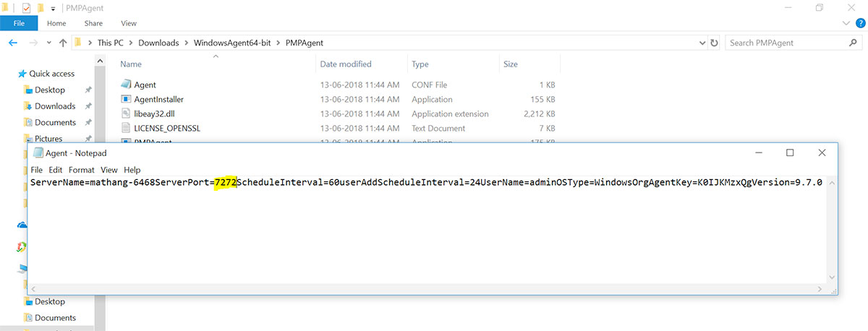Open Notepad Help menu
The height and width of the screenshot is (331, 868).
point(132,170)
